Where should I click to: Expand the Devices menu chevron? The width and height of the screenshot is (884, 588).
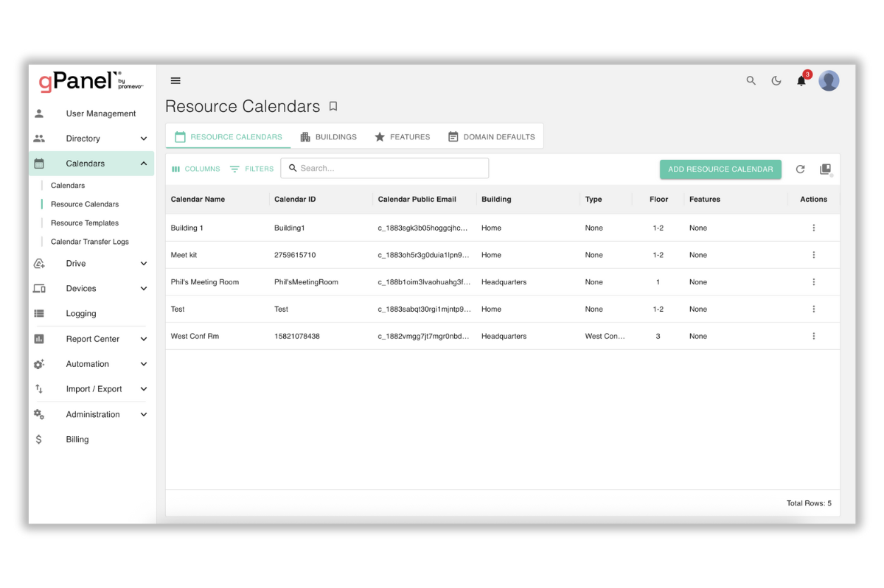[144, 288]
